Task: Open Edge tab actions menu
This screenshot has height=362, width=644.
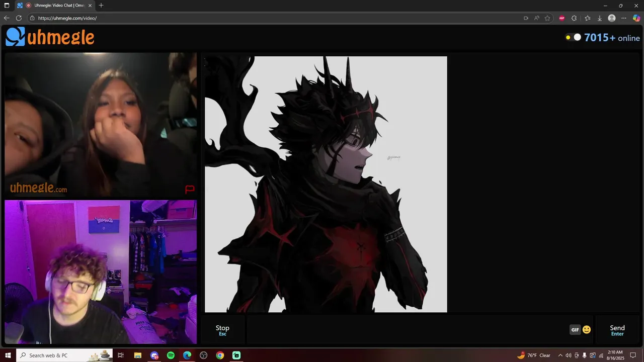Action: pos(7,6)
